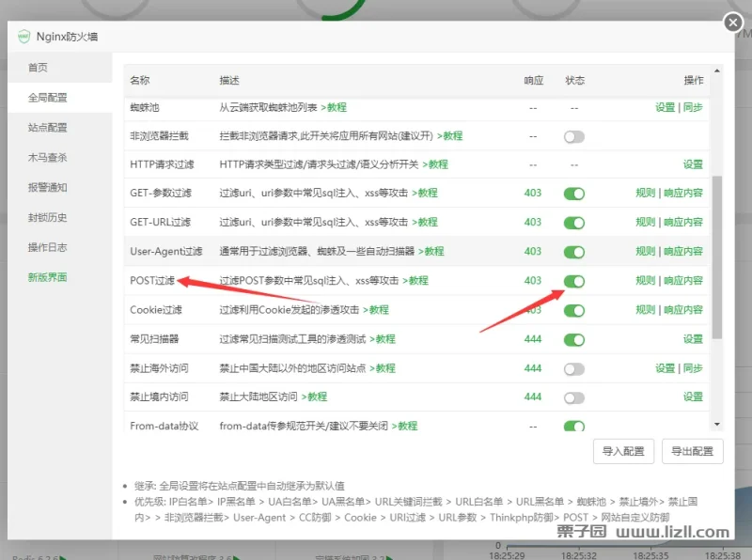Open 响应内容 for Cookie过滤
Screen dimensions: 752x560
[683, 310]
